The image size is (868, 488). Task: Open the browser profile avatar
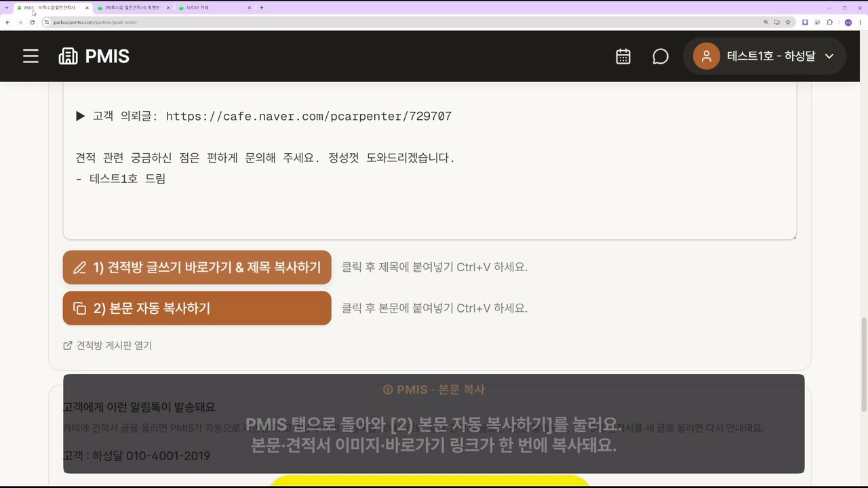[x=848, y=22]
